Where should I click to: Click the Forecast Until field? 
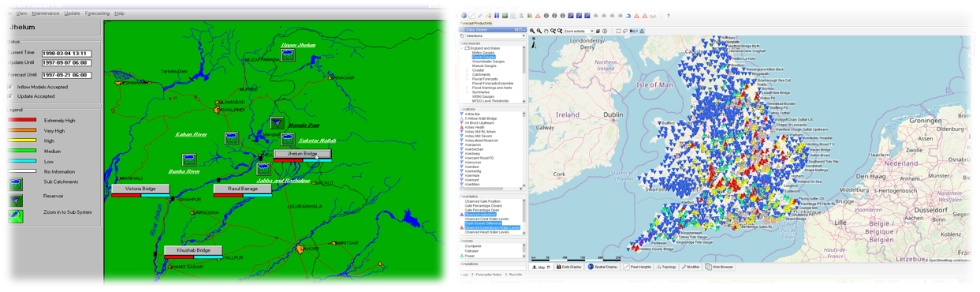tap(66, 75)
